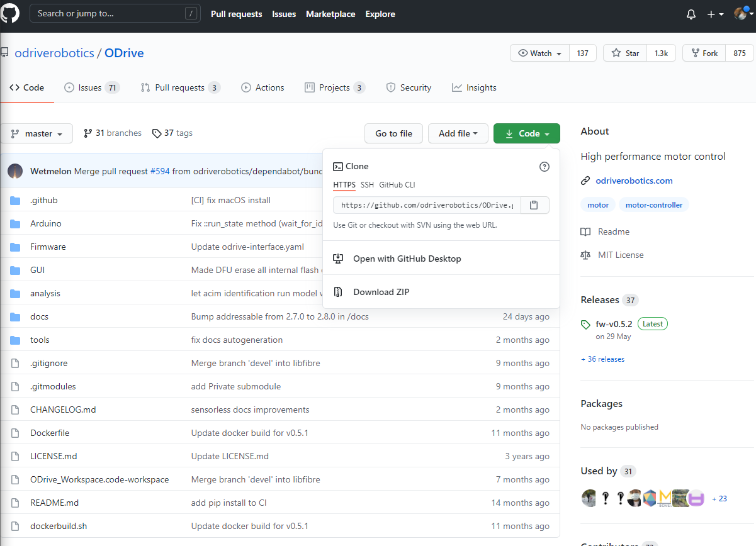The height and width of the screenshot is (546, 756).
Task: Visit odriverobotics.com website link
Action: 634,181
